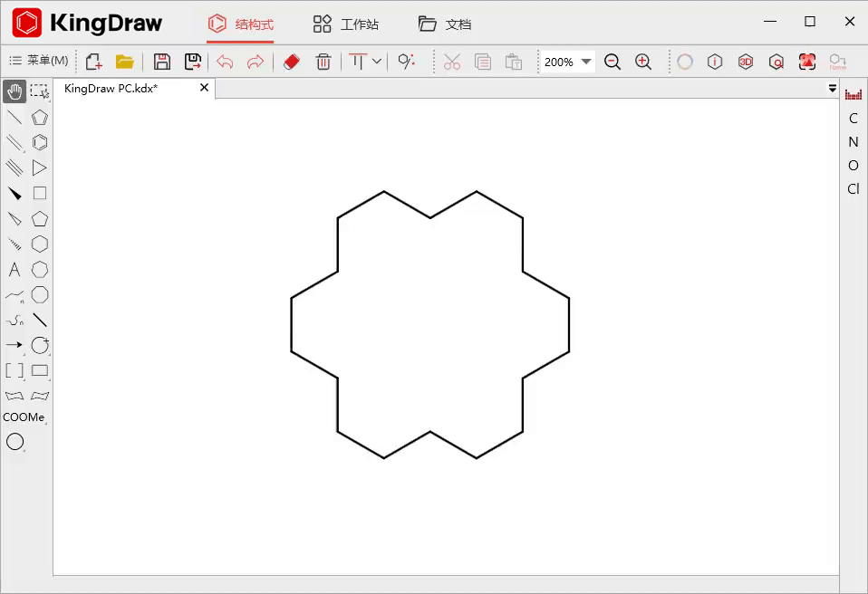Select the red eraser tool

coord(291,62)
